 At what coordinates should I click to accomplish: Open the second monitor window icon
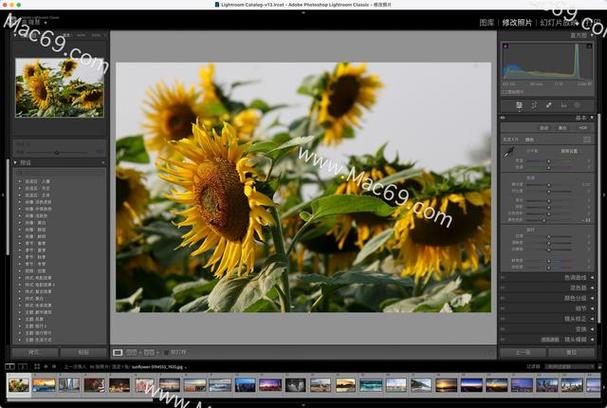(x=22, y=366)
